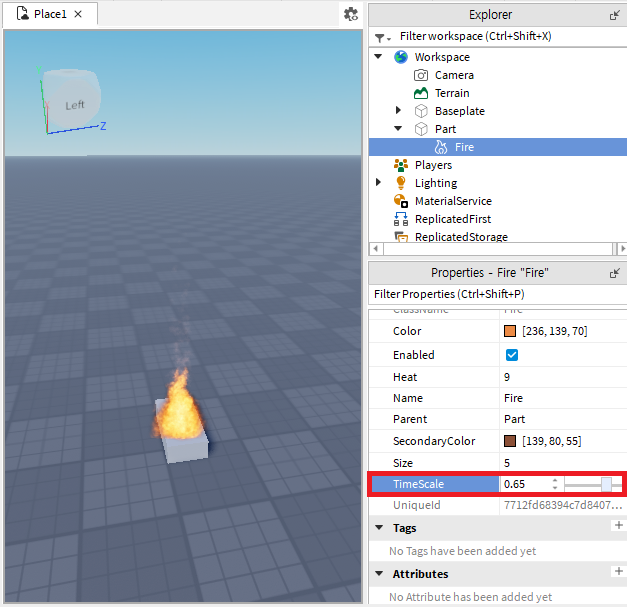Click the Size value 5

[507, 463]
